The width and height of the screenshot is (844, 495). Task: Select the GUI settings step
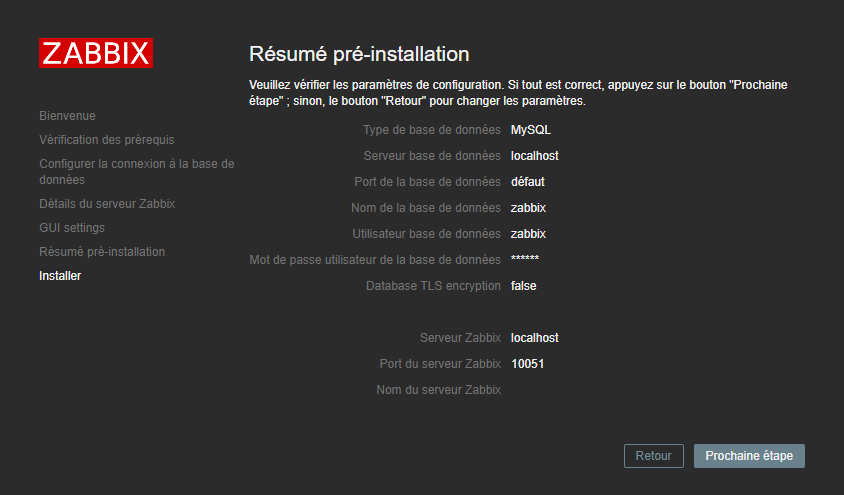(x=71, y=228)
